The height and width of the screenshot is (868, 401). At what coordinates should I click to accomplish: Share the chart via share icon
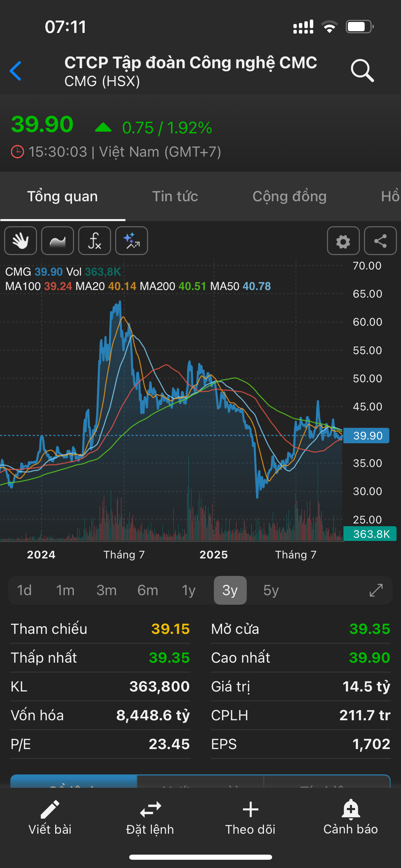point(380,241)
